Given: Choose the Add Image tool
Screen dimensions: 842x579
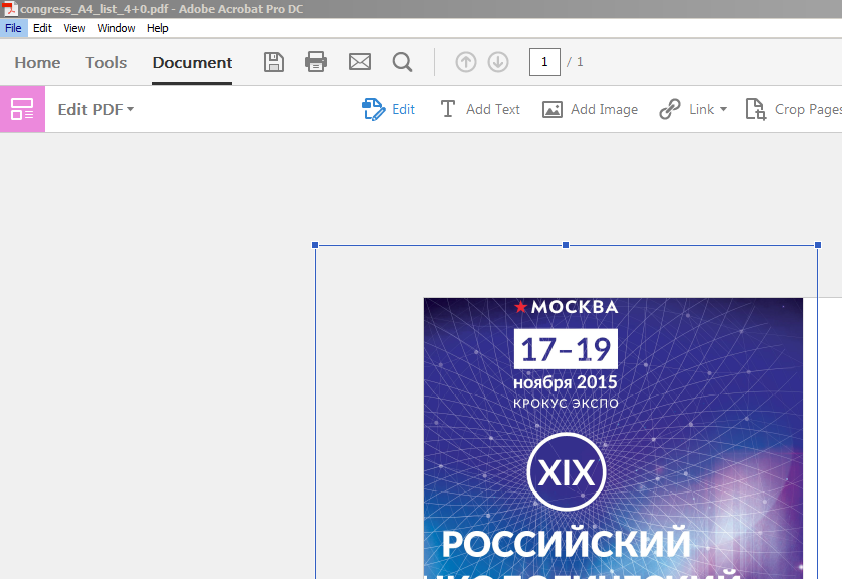Looking at the screenshot, I should point(590,110).
